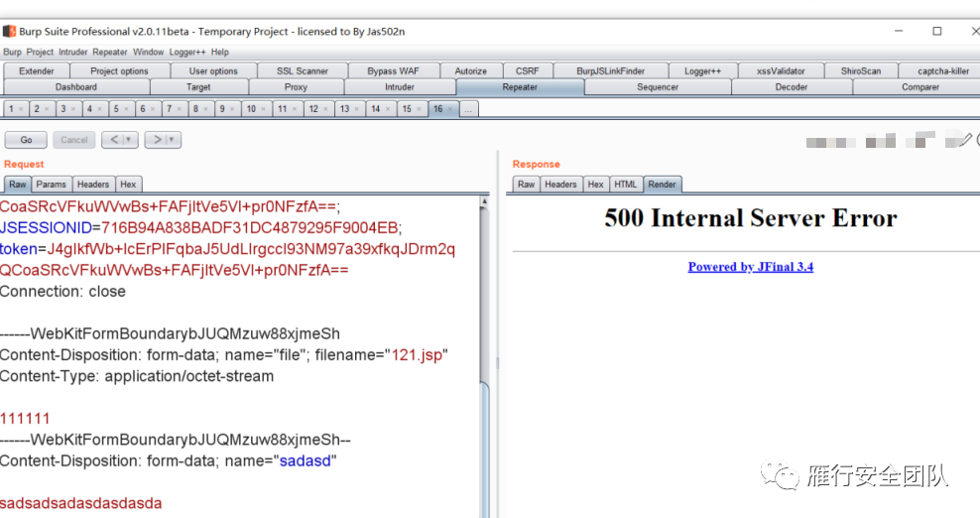Switch to the Extender tab
The image size is (980, 518).
click(37, 70)
